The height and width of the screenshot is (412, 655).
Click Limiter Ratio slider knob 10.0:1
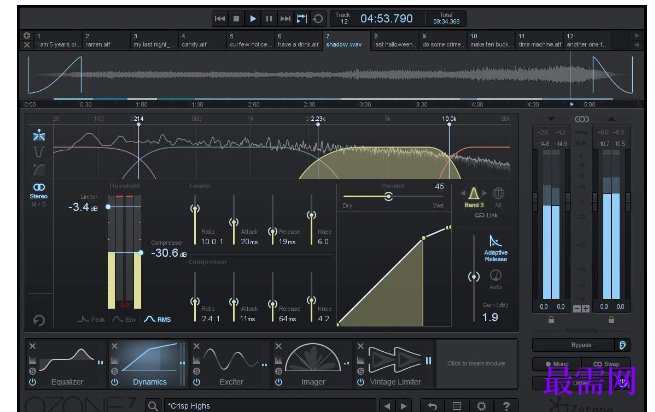(x=195, y=208)
